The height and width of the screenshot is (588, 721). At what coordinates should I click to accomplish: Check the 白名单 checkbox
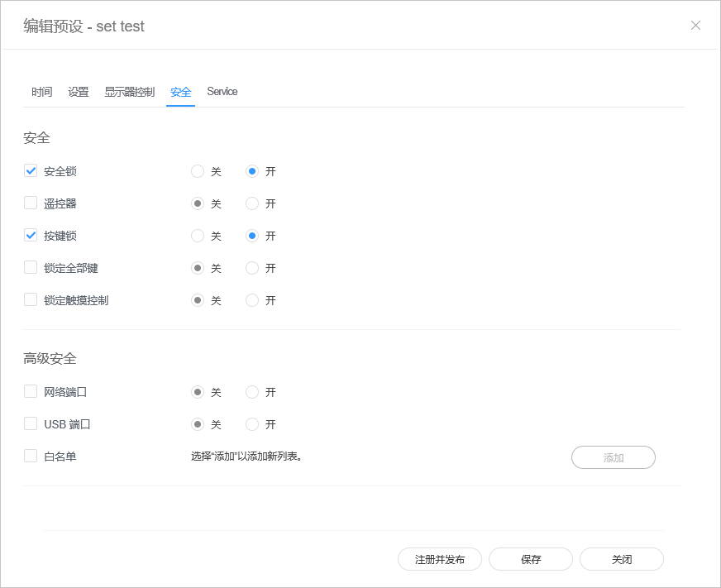click(31, 457)
